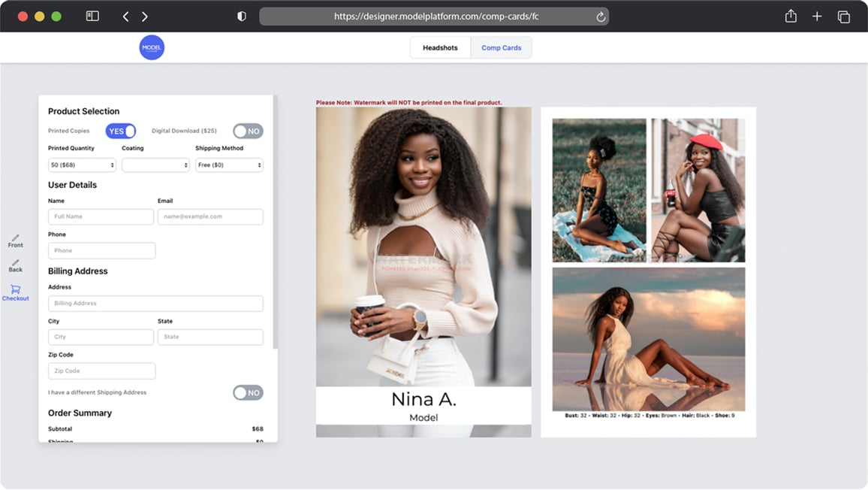This screenshot has height=490, width=868.
Task: Click the browser URL address bar
Action: 434,17
